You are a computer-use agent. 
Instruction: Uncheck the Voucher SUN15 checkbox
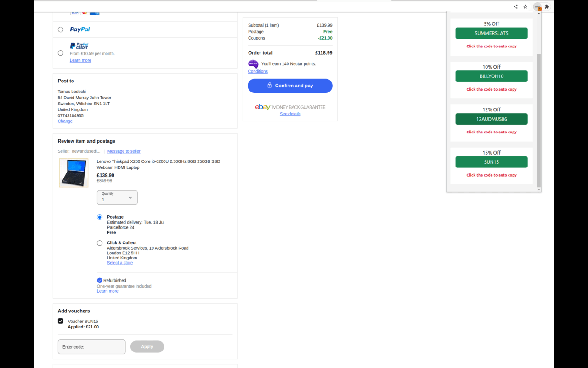pyautogui.click(x=61, y=321)
